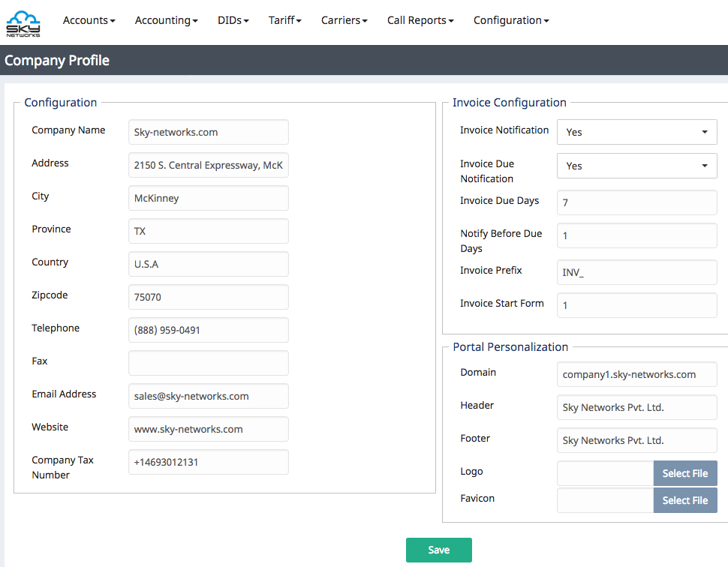This screenshot has height=567, width=728.
Task: Edit the Invoice Prefix field
Action: tap(637, 272)
